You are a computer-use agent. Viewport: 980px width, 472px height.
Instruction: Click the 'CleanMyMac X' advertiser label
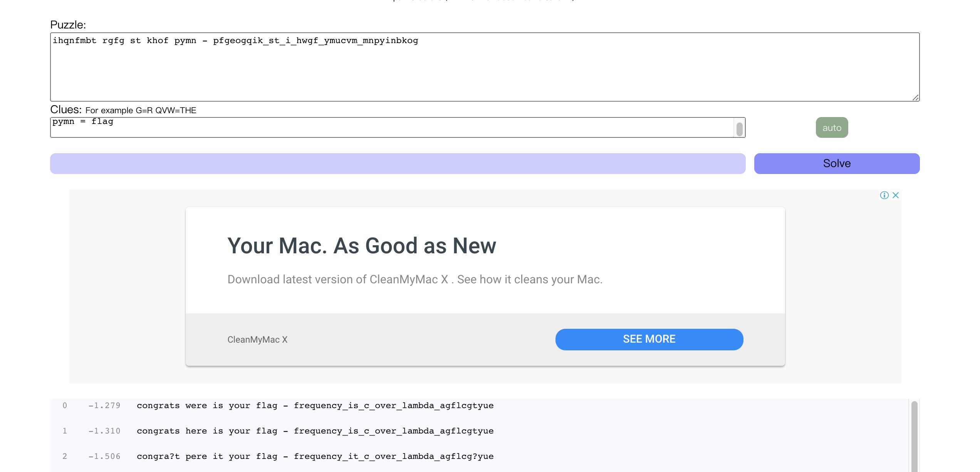(x=257, y=340)
